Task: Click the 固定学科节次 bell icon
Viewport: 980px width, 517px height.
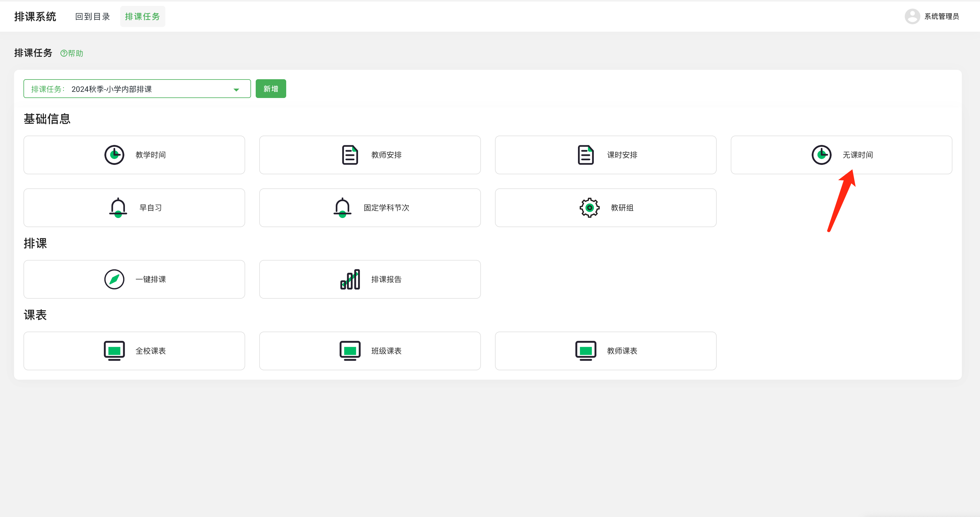Action: pyautogui.click(x=343, y=207)
